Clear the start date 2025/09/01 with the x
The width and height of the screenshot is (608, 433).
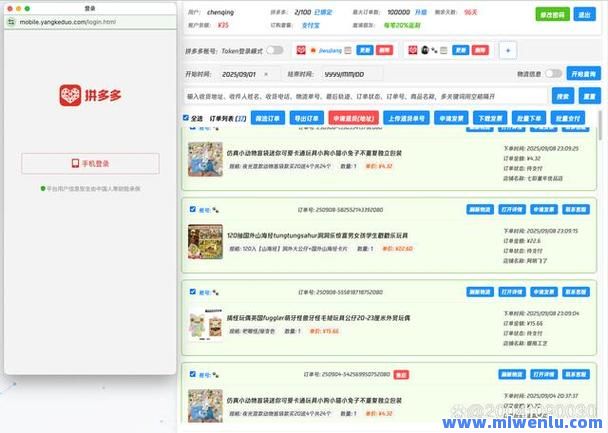click(x=266, y=74)
